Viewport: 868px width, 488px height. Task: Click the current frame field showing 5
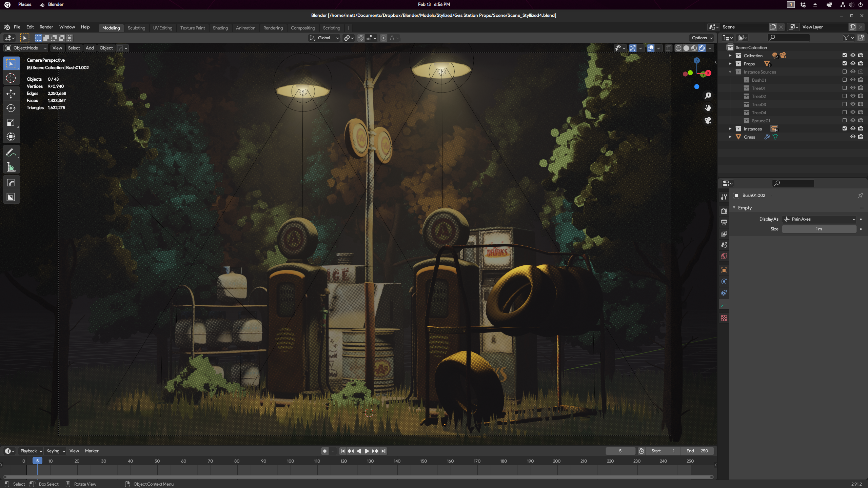tap(620, 451)
